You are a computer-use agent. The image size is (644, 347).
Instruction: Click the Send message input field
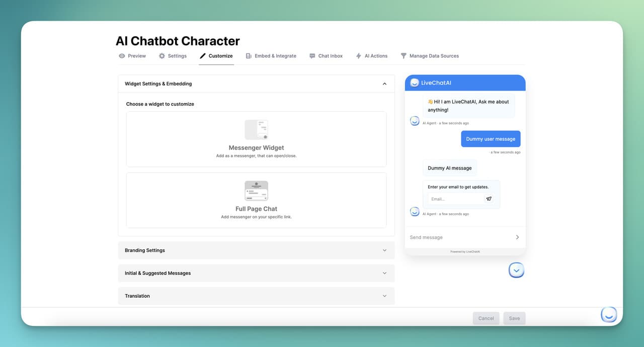(460, 237)
